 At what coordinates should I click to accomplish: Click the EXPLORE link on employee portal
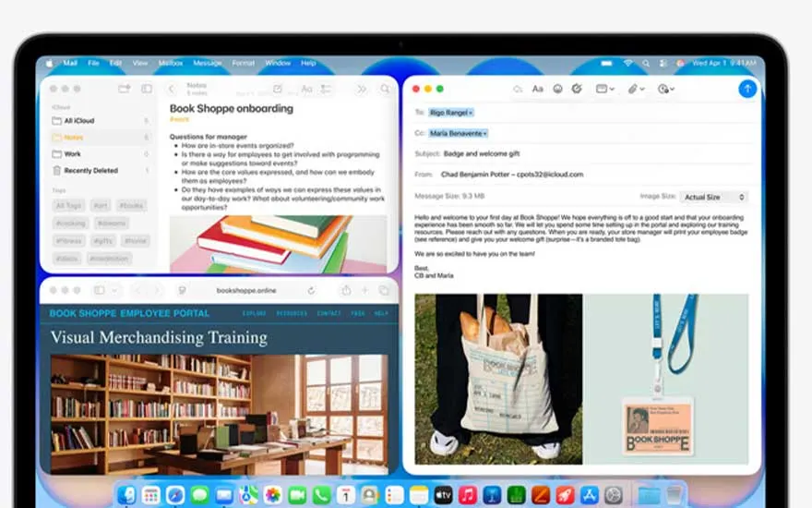click(255, 314)
